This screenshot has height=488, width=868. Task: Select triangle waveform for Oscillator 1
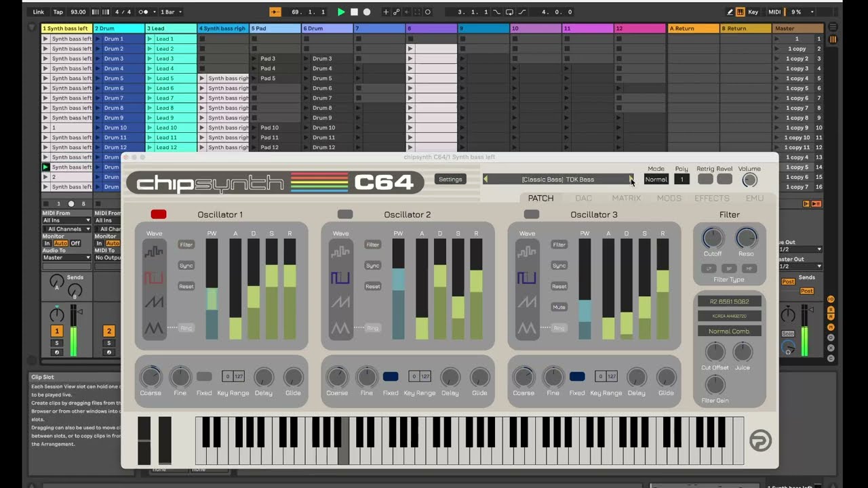154,329
